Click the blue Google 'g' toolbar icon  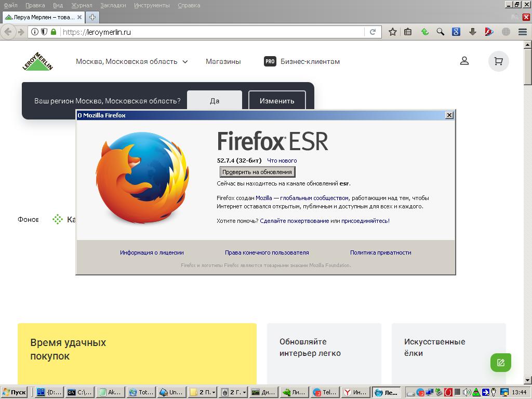coord(456,32)
